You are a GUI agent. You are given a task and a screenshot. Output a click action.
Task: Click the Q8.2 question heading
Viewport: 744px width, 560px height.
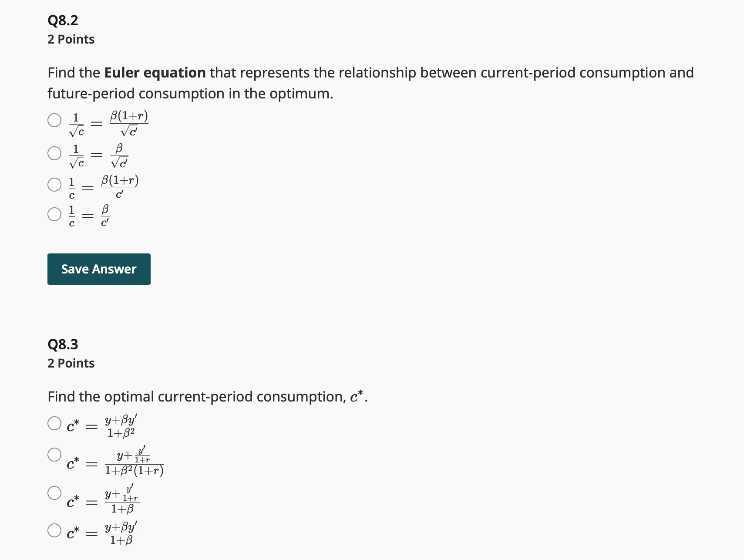click(63, 20)
